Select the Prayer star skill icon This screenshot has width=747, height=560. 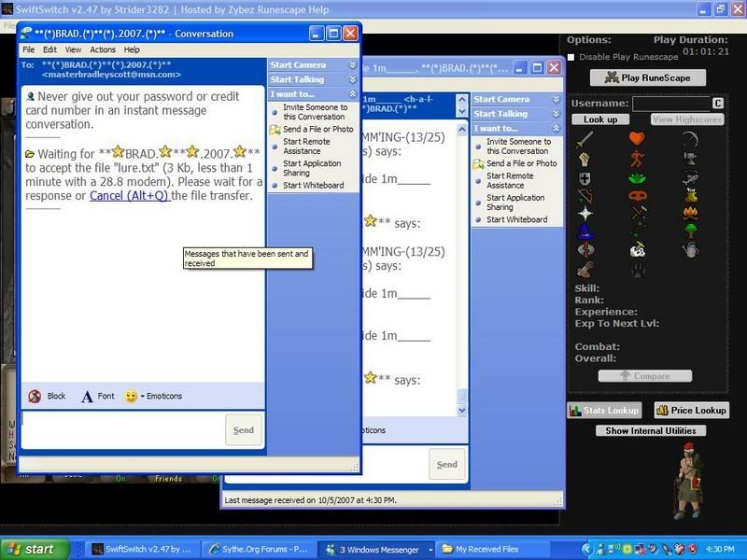[585, 214]
